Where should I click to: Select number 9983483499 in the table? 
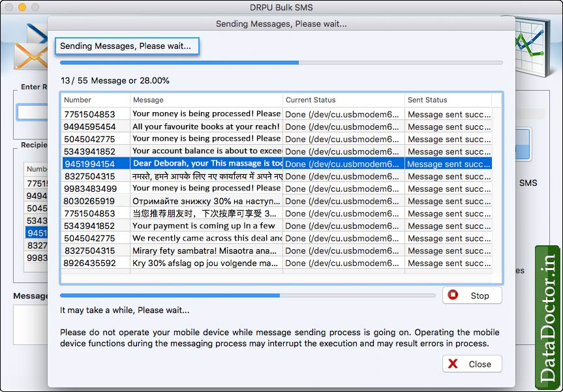91,188
